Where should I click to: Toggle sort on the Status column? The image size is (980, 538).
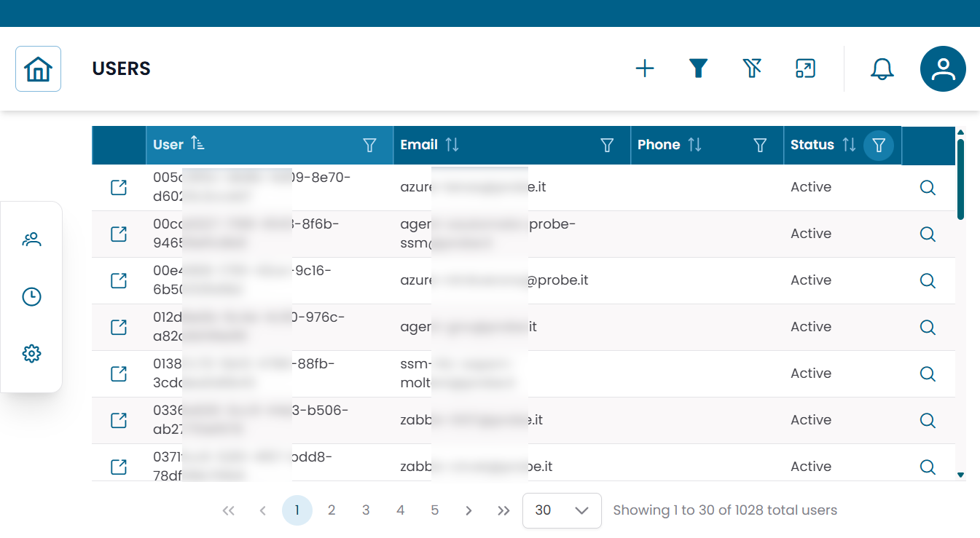(x=849, y=145)
